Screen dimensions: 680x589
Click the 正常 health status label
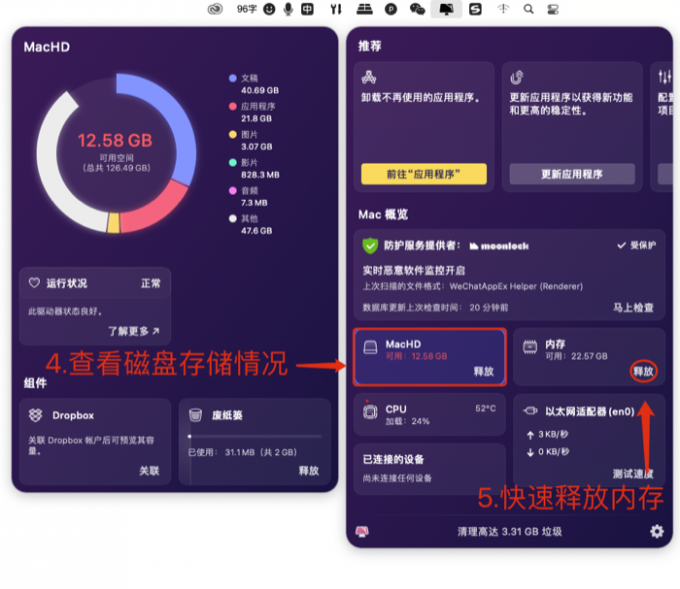[150, 283]
